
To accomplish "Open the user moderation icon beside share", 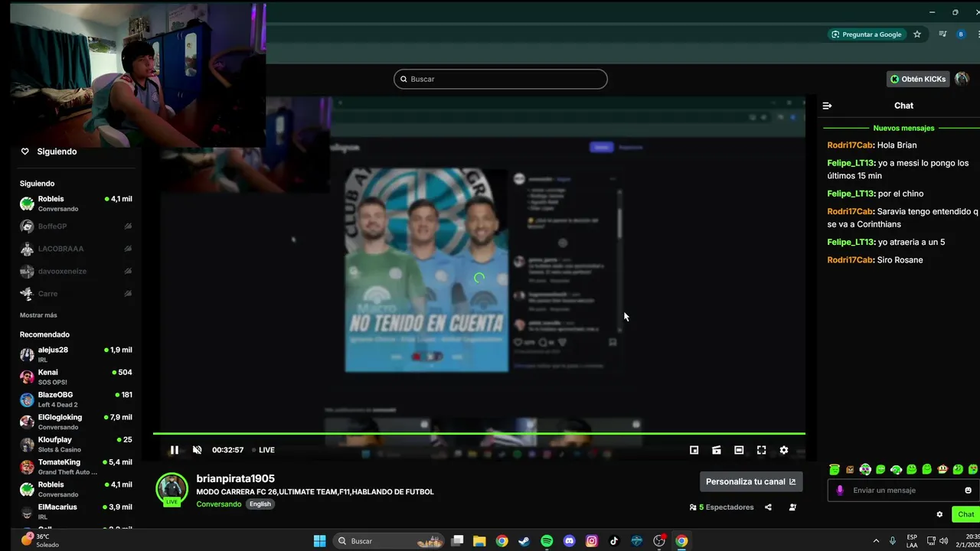I will pos(792,507).
